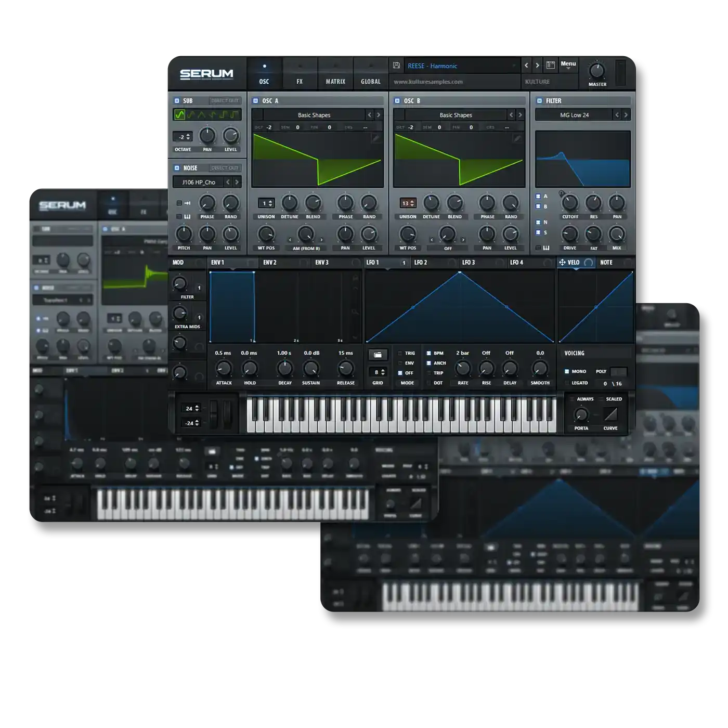
Task: Toggle the OSC B enable switch
Action: [397, 101]
